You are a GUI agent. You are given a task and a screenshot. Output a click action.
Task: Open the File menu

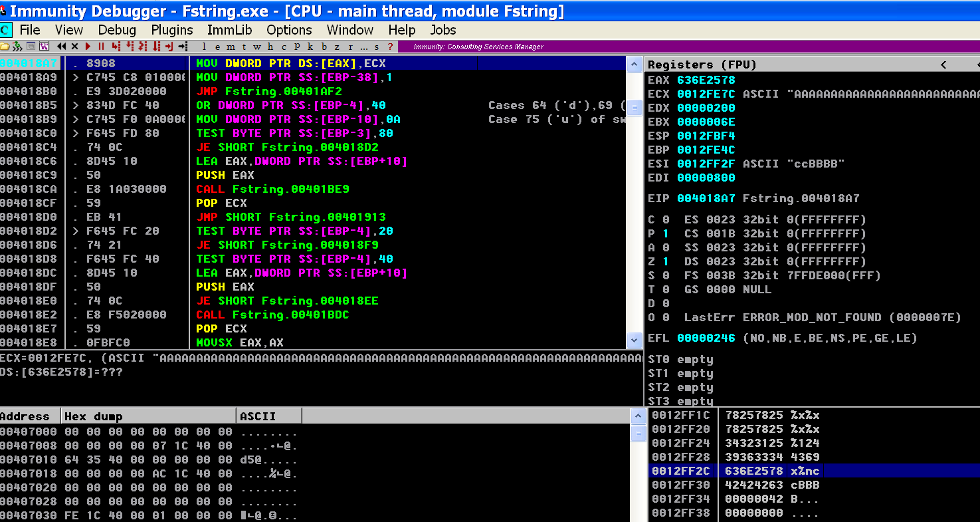(x=30, y=30)
